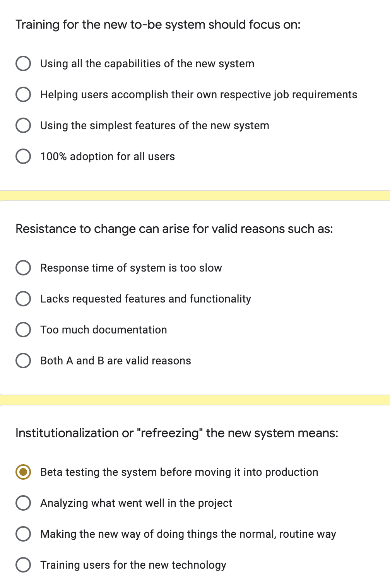Click the label "Training users for the new technology"
390x588 pixels.
click(133, 564)
